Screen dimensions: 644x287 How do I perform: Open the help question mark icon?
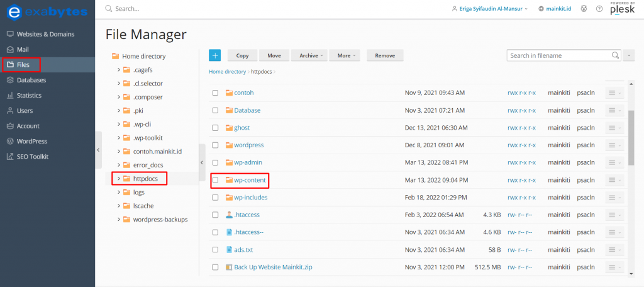click(599, 9)
